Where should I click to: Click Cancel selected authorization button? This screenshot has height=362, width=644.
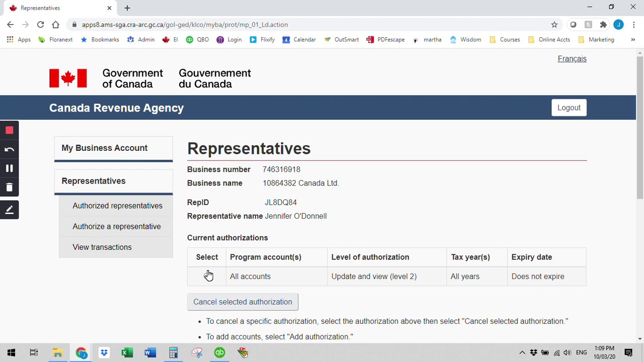tap(243, 302)
